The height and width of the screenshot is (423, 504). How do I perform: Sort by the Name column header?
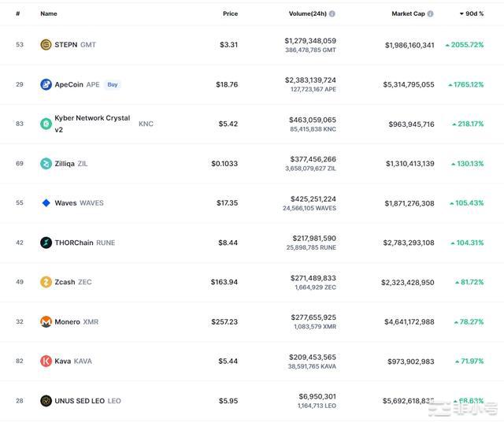click(x=49, y=13)
